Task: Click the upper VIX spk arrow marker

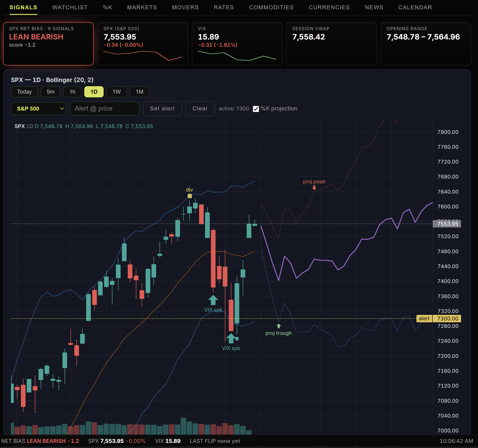Action: [213, 300]
